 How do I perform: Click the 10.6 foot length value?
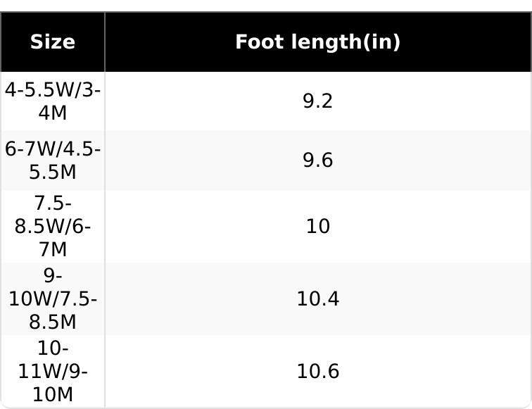pos(317,371)
